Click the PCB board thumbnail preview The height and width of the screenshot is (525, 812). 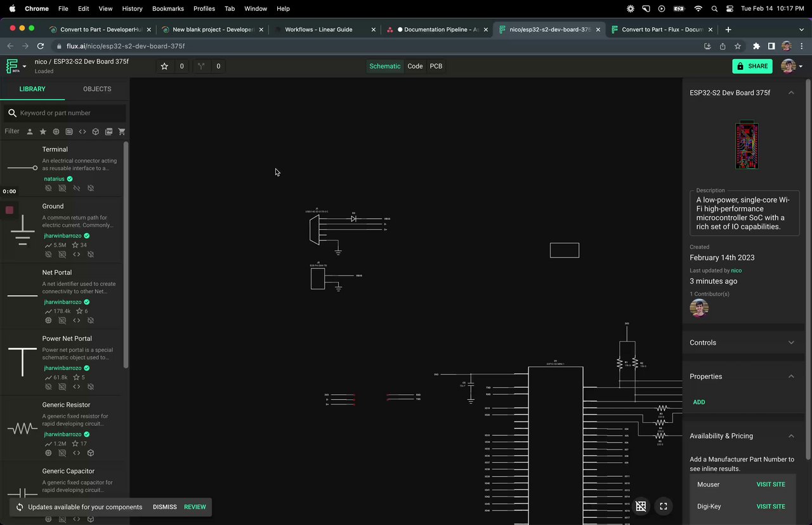(x=747, y=145)
